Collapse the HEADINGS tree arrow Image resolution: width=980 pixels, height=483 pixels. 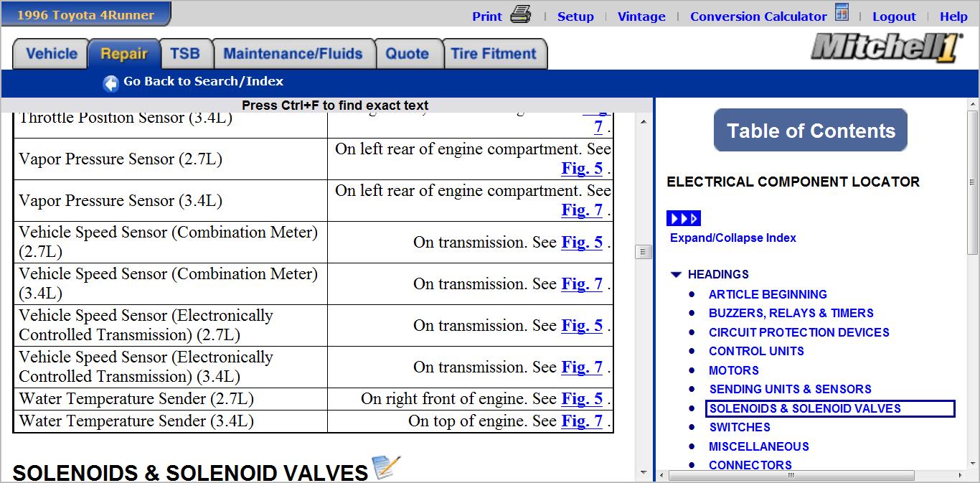tap(676, 274)
